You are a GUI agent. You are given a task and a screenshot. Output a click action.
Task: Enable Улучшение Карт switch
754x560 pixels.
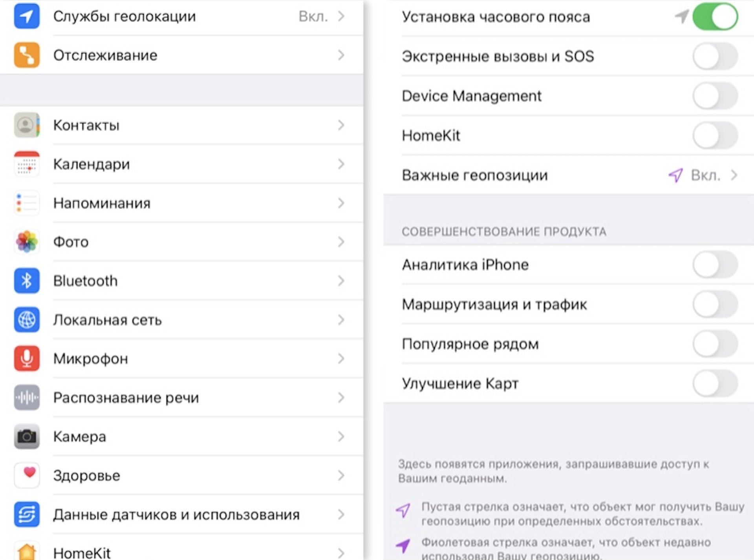pos(715,383)
